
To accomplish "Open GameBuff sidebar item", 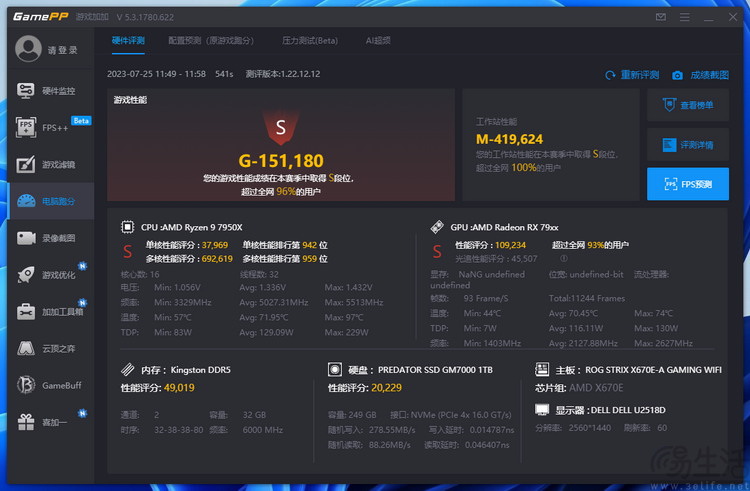I will coord(50,385).
